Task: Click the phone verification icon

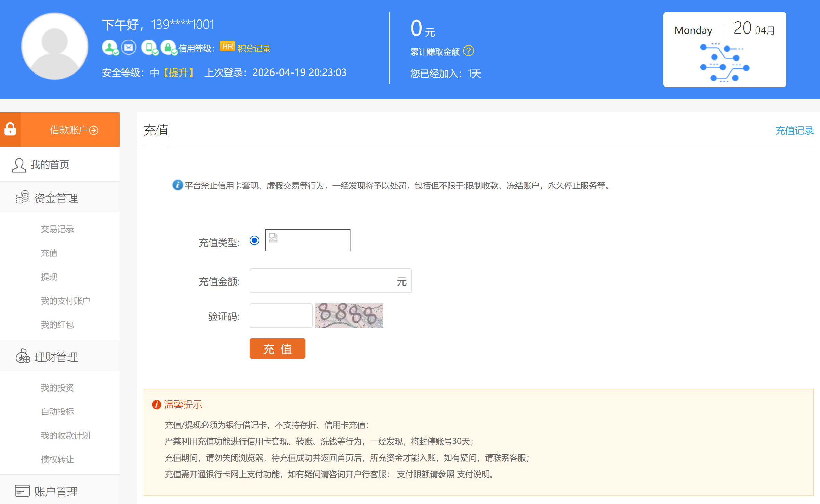Action: [x=149, y=47]
